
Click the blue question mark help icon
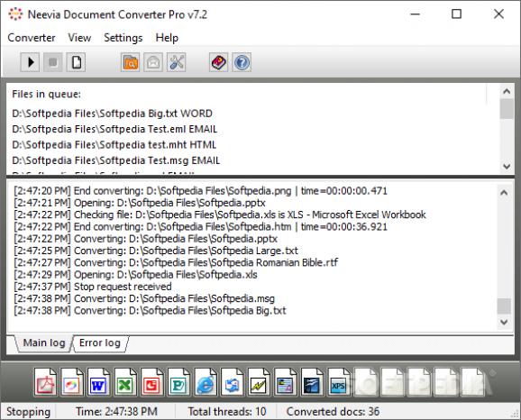pyautogui.click(x=242, y=62)
